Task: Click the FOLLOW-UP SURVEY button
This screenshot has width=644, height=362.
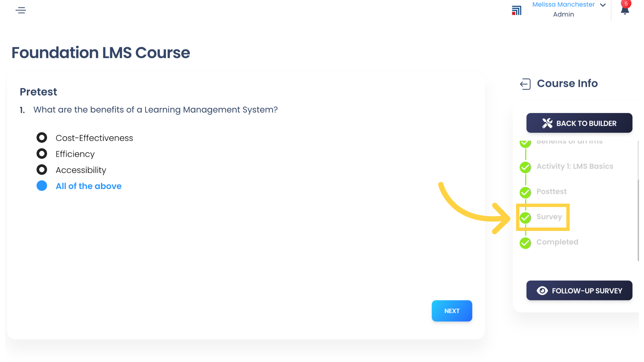Action: click(579, 290)
